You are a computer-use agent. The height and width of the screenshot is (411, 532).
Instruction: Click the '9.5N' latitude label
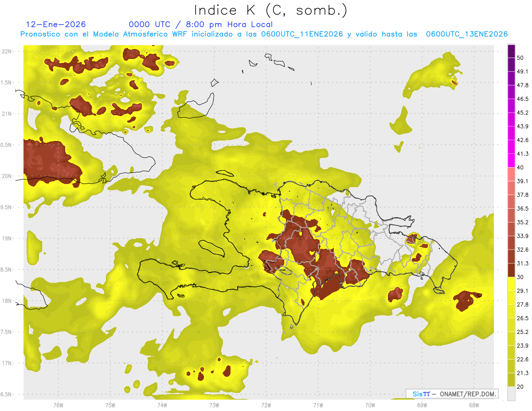pyautogui.click(x=7, y=207)
